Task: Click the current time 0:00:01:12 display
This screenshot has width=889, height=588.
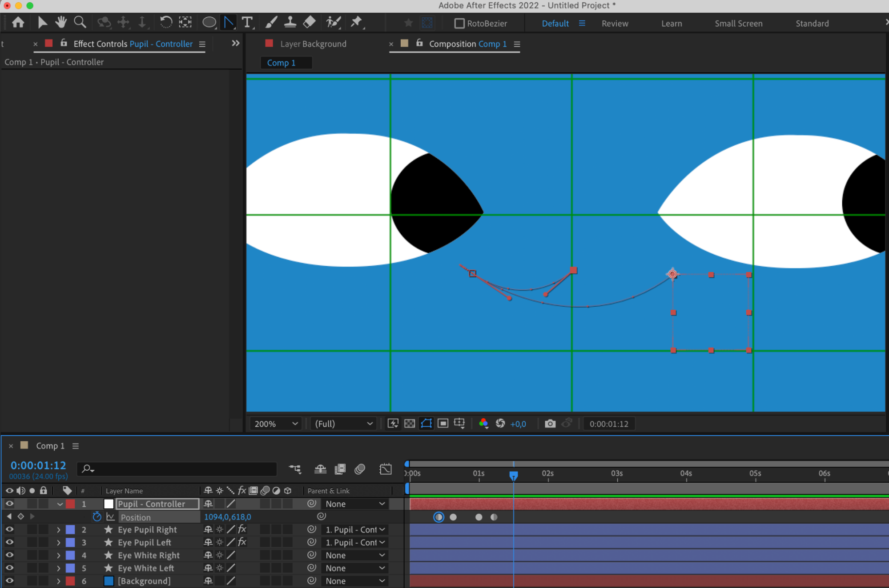Action: coord(38,465)
